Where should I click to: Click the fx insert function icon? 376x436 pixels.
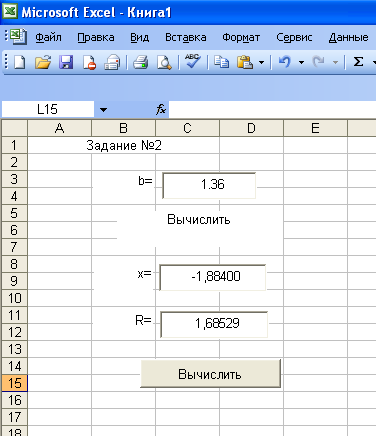pos(161,109)
